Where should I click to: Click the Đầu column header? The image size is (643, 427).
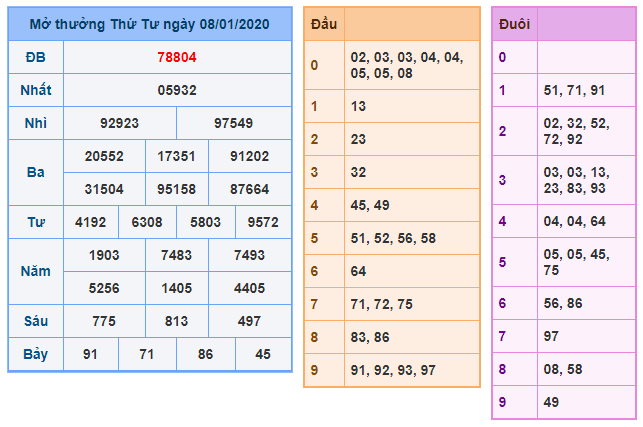click(x=323, y=23)
